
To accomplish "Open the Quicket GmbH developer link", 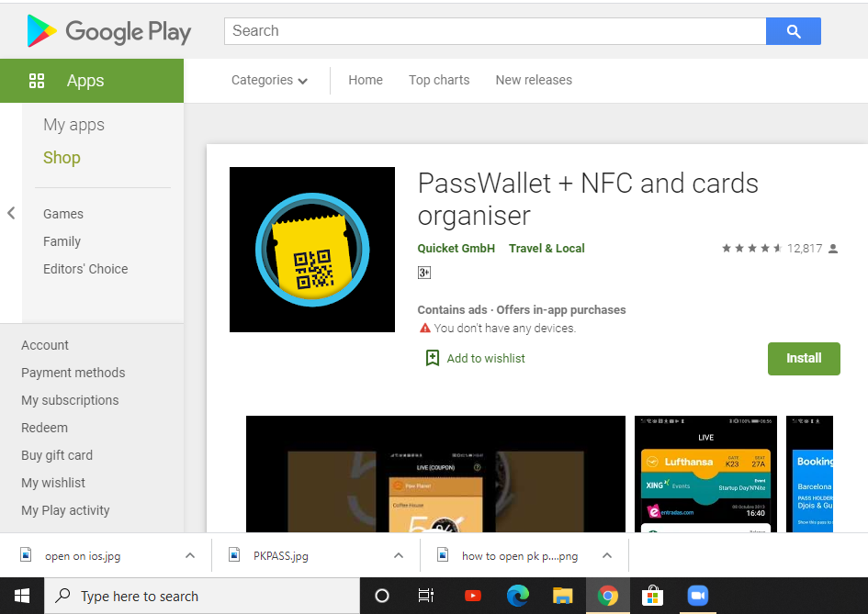I will click(x=456, y=248).
